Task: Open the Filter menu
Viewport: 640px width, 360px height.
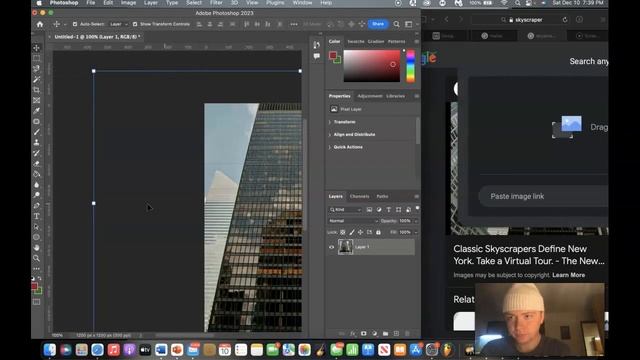Action: pyautogui.click(x=216, y=3)
